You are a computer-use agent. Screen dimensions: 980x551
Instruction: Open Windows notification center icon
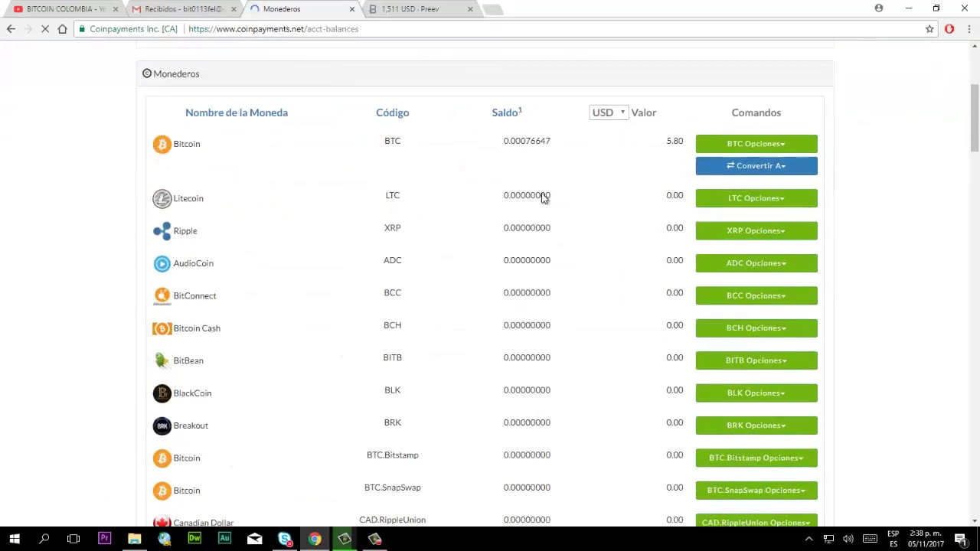pos(961,539)
